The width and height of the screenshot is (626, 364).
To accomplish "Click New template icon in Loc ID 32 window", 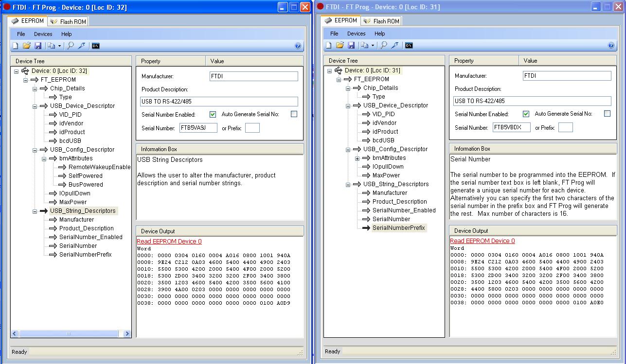I will [16, 46].
